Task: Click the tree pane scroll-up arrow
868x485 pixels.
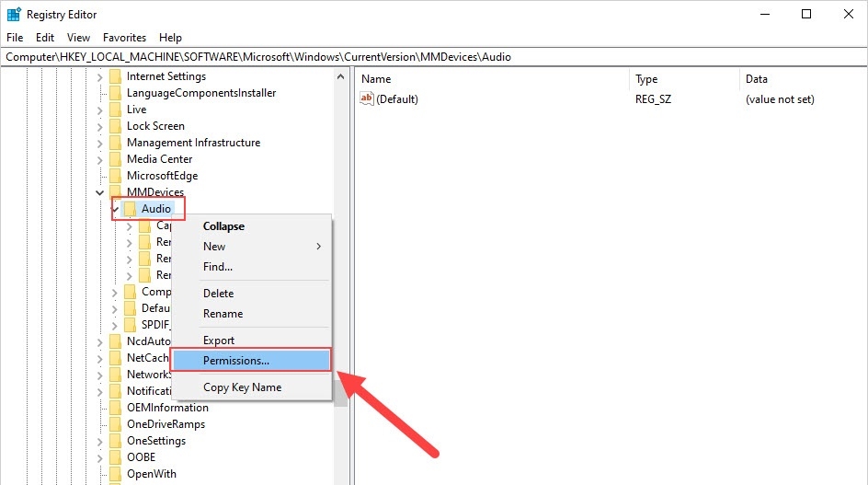Action: pos(340,77)
